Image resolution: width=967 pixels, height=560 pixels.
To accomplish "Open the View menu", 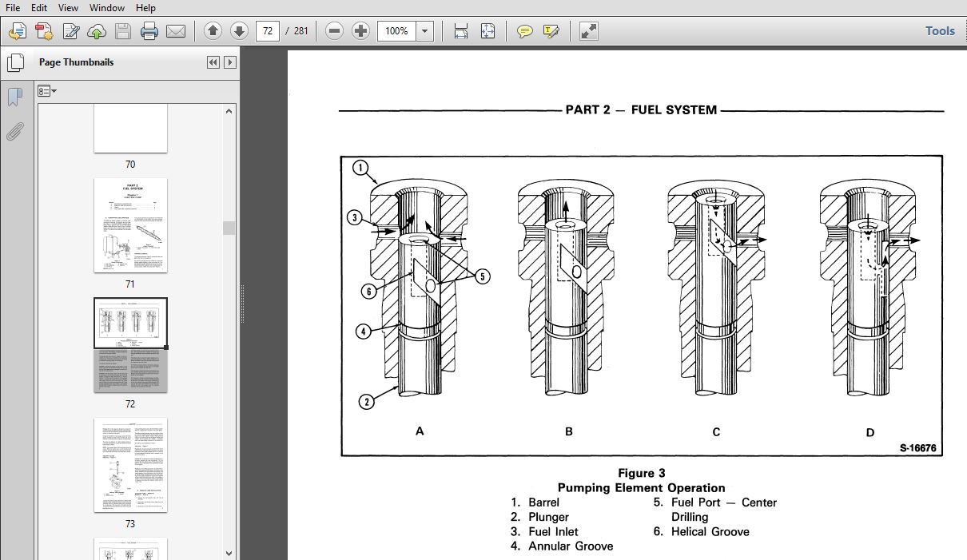I will [68, 7].
